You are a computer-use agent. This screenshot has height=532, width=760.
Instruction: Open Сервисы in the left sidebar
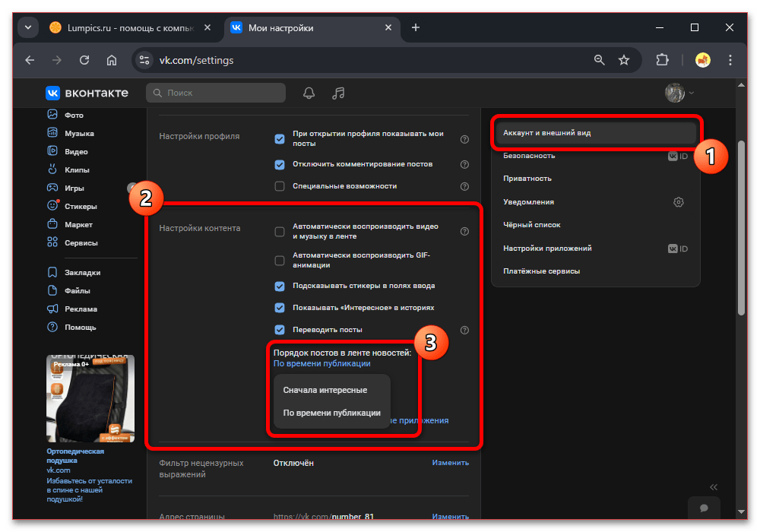pyautogui.click(x=81, y=242)
